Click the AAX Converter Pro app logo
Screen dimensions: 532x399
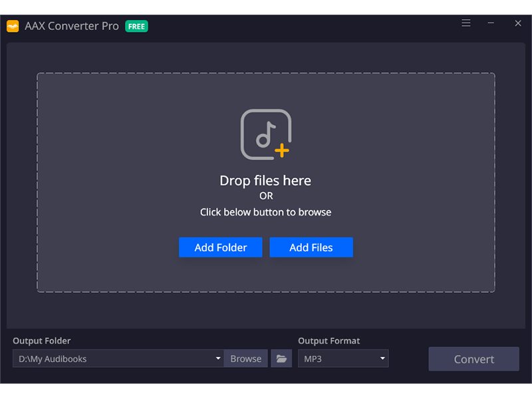click(13, 26)
